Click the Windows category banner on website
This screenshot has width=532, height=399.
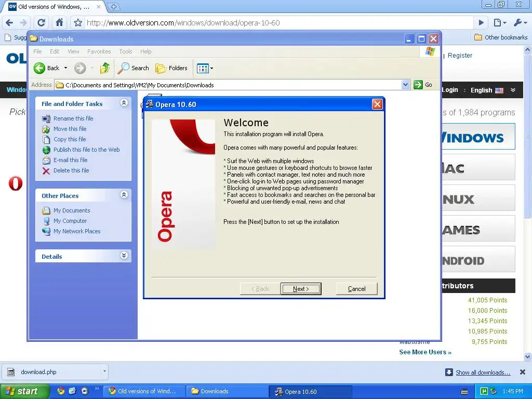[478, 137]
